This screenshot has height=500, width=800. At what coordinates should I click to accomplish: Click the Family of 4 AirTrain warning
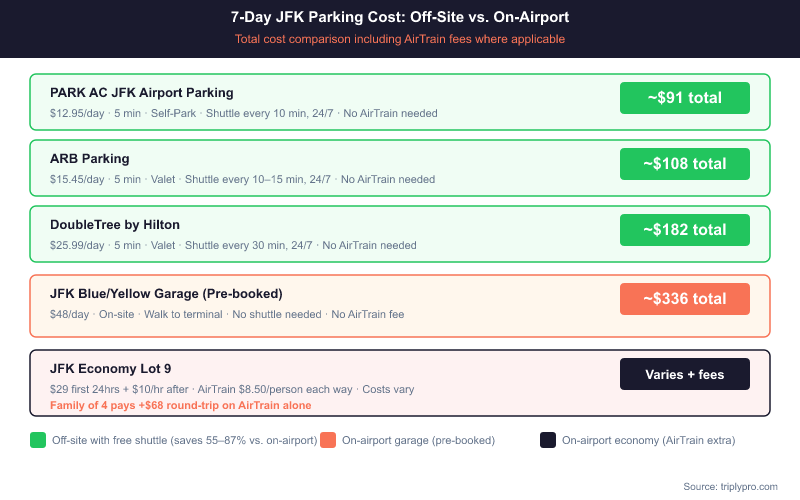pyautogui.click(x=180, y=405)
